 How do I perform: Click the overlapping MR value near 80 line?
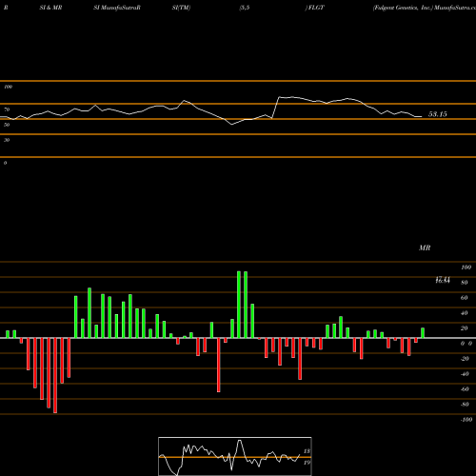(x=443, y=280)
